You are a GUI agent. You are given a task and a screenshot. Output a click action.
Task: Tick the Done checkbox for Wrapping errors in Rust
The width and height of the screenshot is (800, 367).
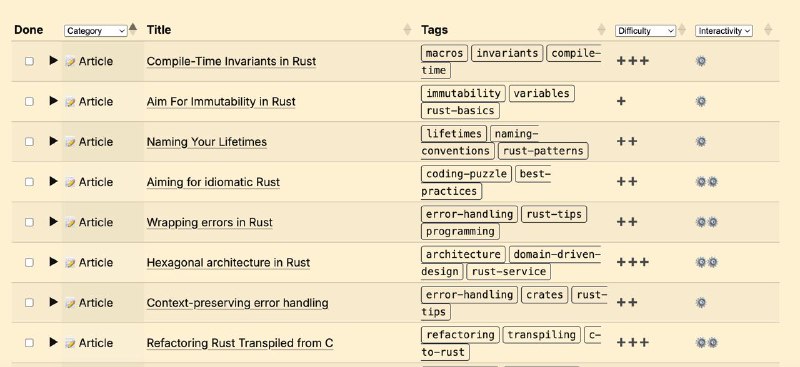(x=29, y=222)
